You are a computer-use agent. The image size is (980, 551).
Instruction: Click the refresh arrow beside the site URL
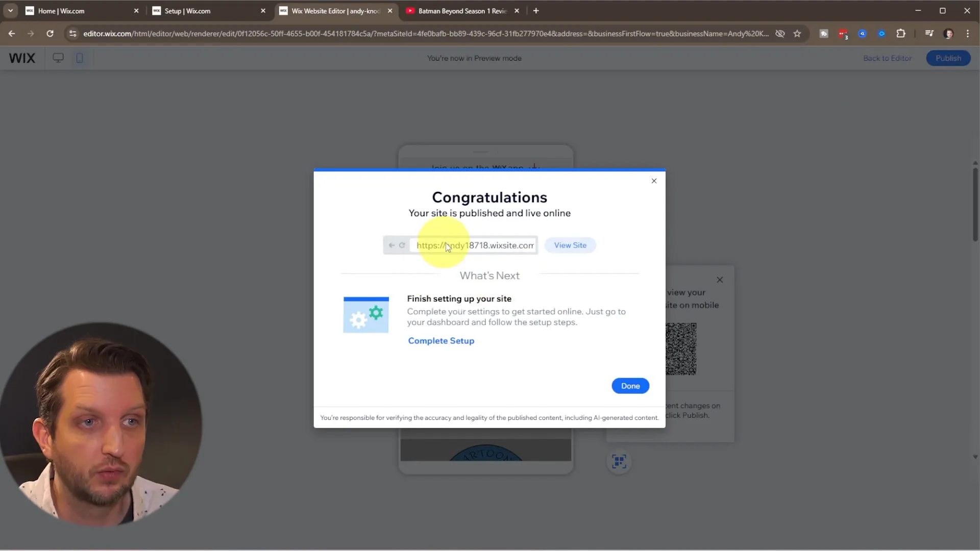click(x=403, y=245)
